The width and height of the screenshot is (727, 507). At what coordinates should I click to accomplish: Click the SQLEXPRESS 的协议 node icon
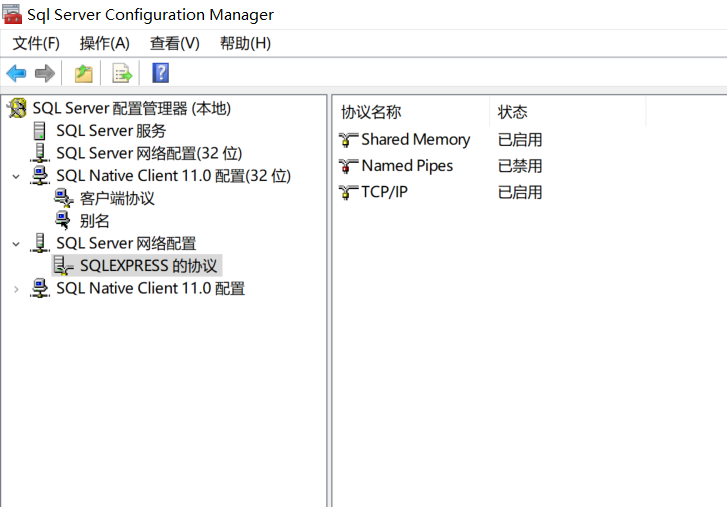64,266
